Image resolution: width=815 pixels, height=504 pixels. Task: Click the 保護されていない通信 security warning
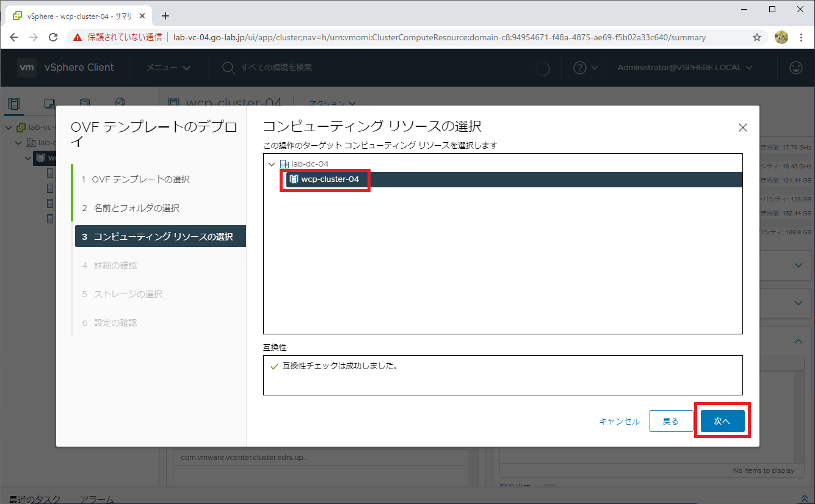(119, 37)
